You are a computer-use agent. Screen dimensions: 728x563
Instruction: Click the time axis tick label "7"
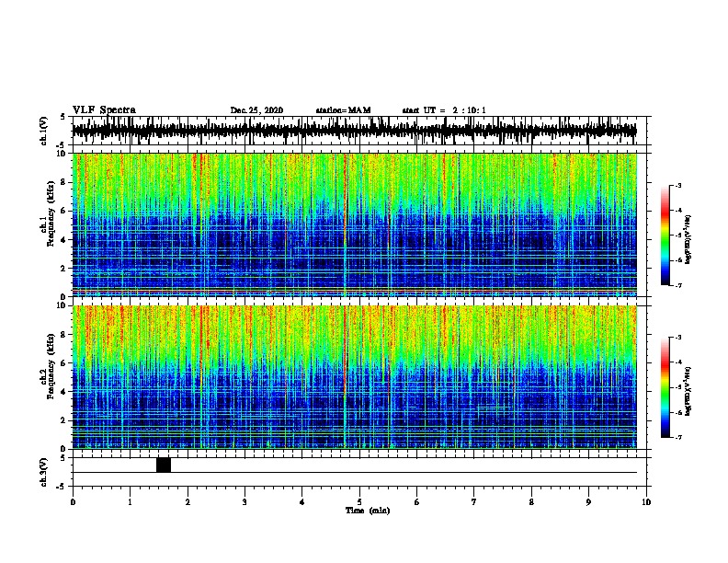pos(474,501)
